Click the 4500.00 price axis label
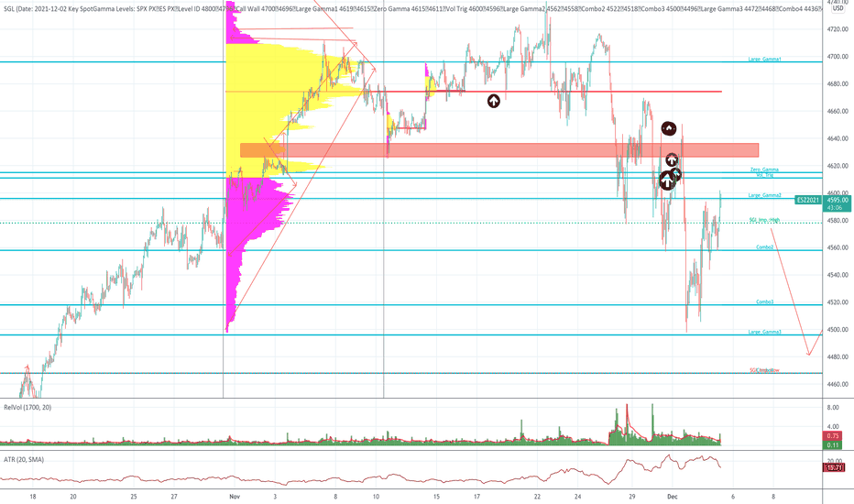 tap(838, 330)
